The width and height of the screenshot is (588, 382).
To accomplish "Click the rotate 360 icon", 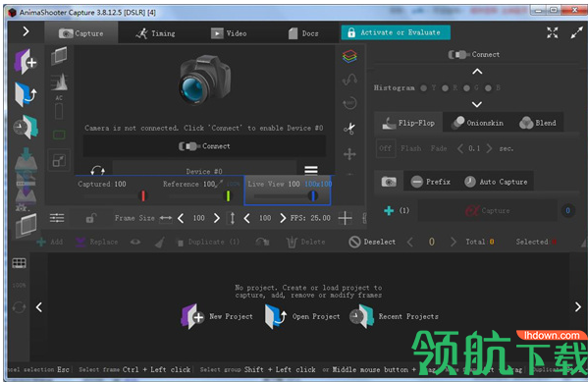I will (x=349, y=103).
